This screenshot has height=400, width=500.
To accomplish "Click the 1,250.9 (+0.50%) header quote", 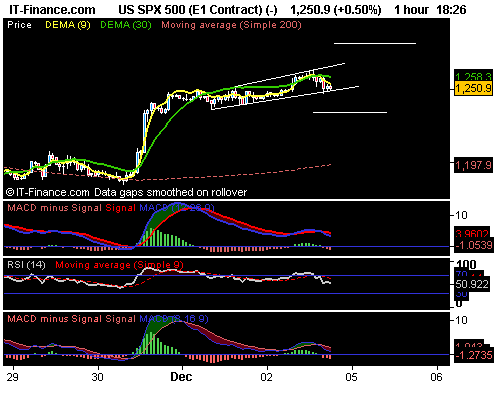I will 336,10.
